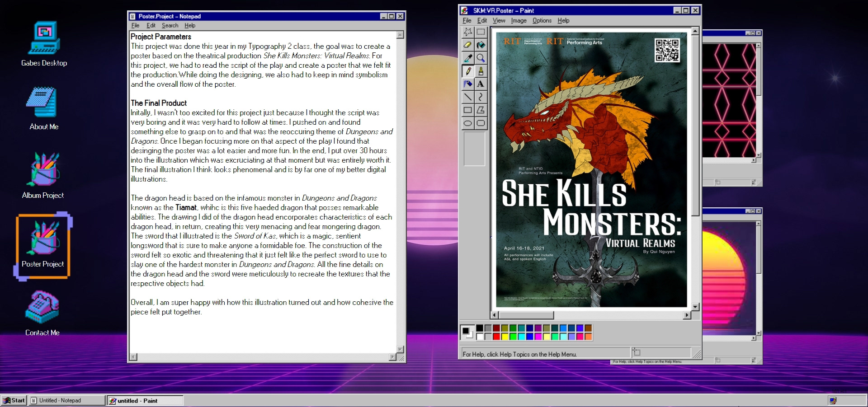Click Notepad horizontal scrollbar right arrow
Screen dimensions: 868x407
coord(392,357)
